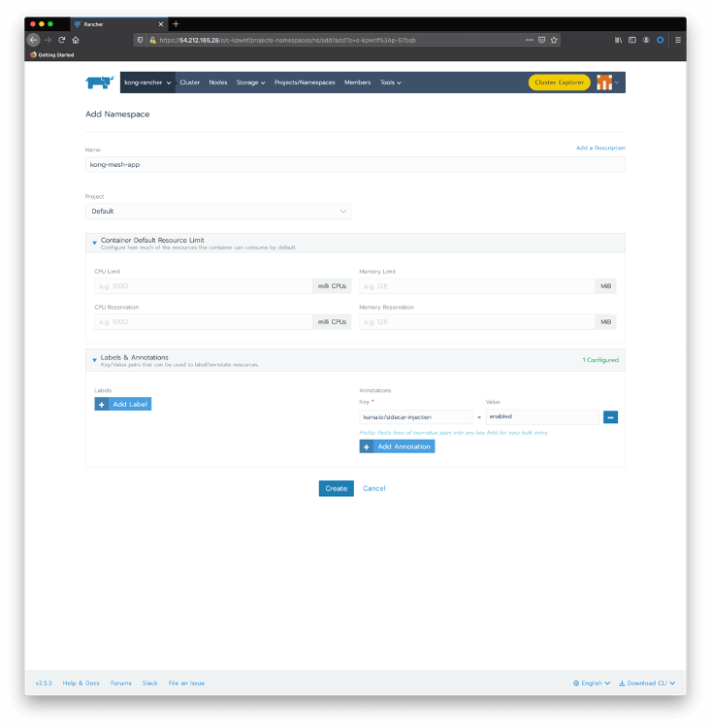
Task: Expand the kong-rancher cluster selector
Action: pyautogui.click(x=147, y=83)
